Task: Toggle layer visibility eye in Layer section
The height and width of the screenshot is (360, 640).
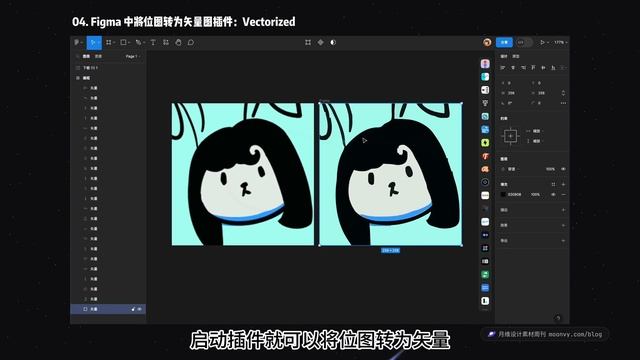Action: point(563,169)
